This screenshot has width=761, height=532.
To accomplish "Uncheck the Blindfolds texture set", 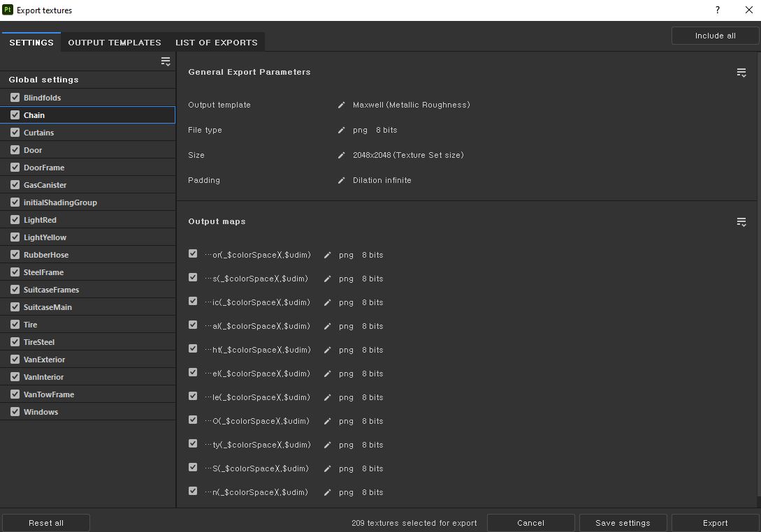I will (x=15, y=98).
